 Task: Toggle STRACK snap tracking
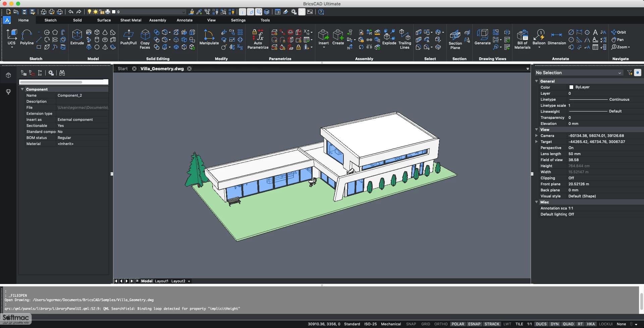[492, 324]
